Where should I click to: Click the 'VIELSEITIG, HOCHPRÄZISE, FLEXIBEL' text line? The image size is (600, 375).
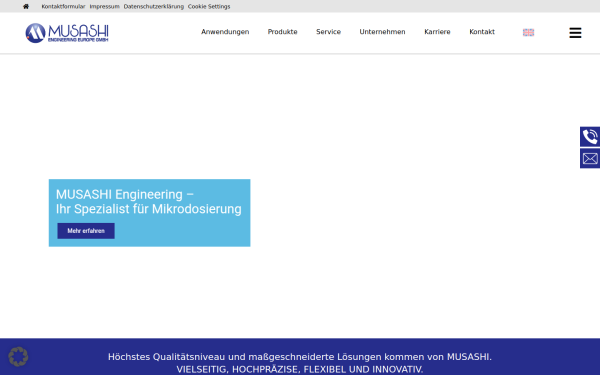(300, 369)
